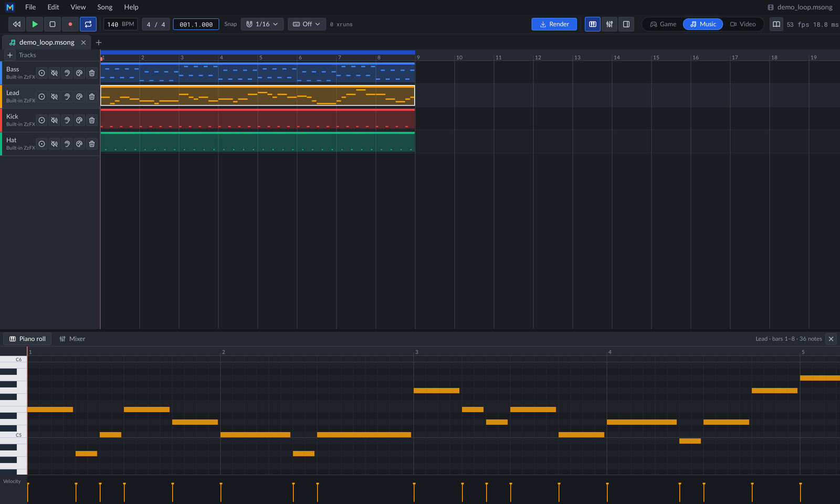Click the C6 piano key
Viewport: 840px width, 504px height.
pos(13,360)
